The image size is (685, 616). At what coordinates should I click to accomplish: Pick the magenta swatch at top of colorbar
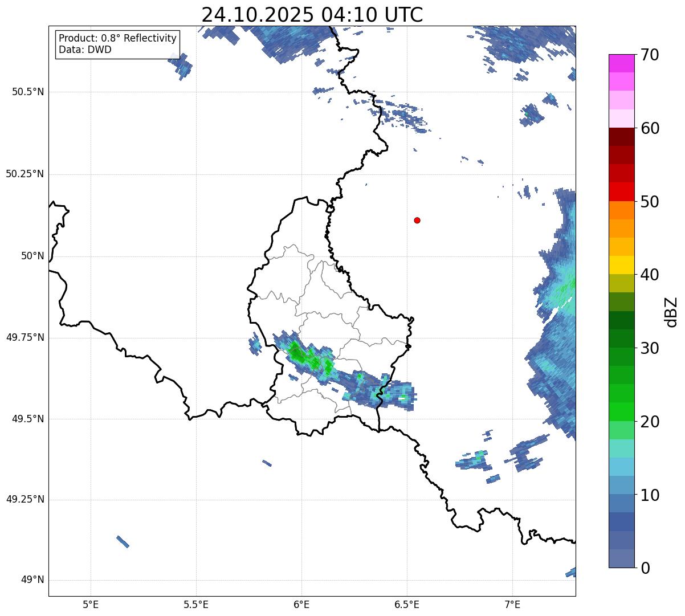click(x=621, y=63)
